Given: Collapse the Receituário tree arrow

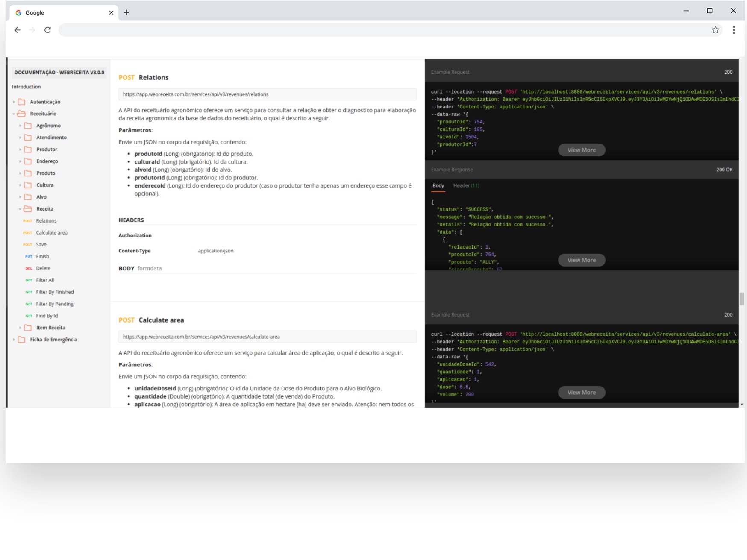Looking at the screenshot, I should (14, 114).
